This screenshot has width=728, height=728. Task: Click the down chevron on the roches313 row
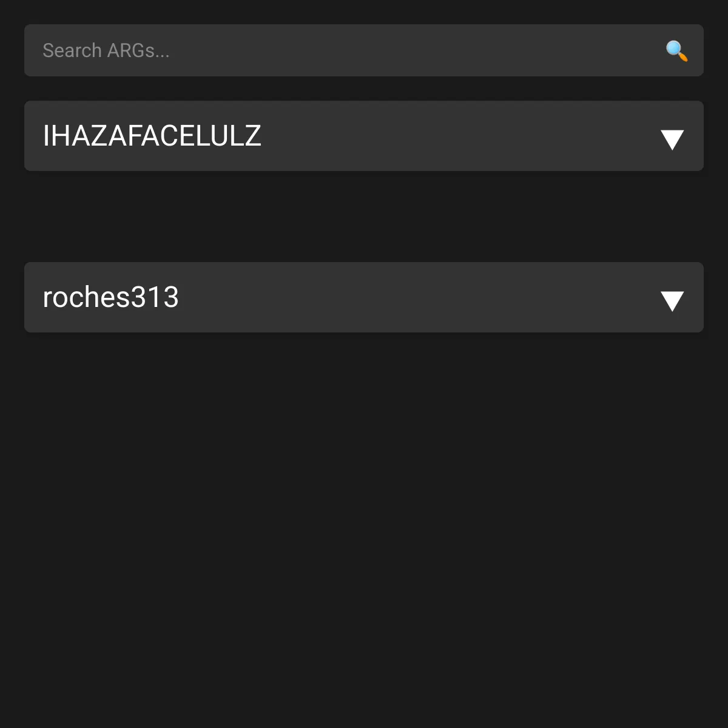pyautogui.click(x=672, y=300)
